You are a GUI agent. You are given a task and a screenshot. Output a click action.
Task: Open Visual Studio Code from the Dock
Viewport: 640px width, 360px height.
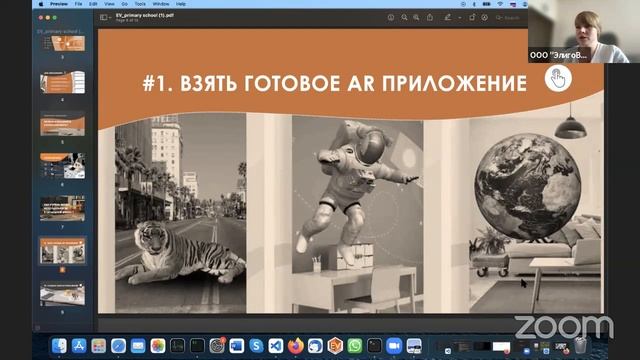[x=276, y=346]
